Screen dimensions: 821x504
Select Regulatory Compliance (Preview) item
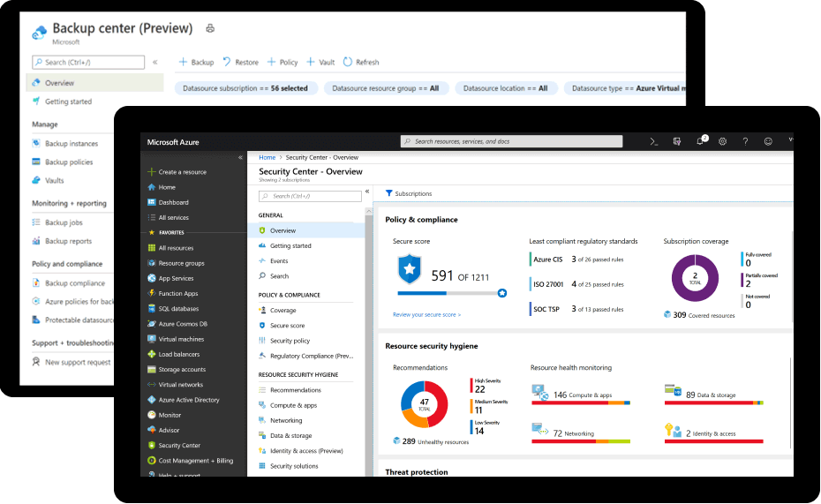(x=305, y=356)
